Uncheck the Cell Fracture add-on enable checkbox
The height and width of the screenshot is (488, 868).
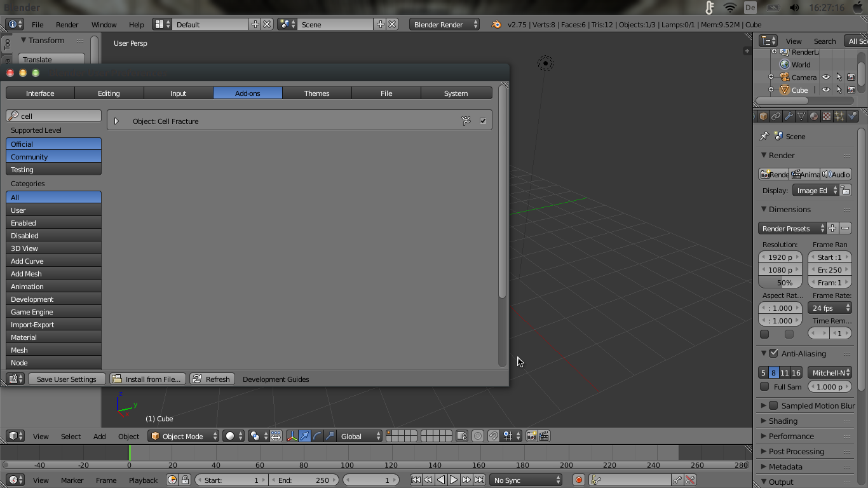click(x=482, y=120)
